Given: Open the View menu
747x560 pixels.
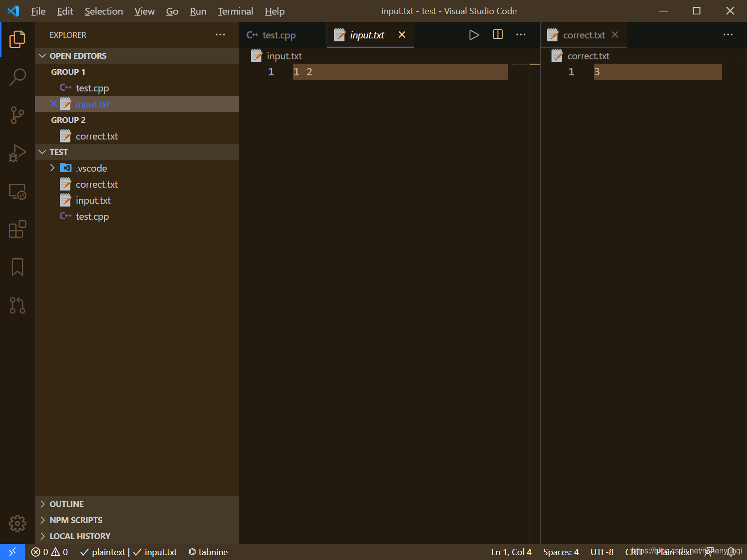Looking at the screenshot, I should (x=144, y=11).
